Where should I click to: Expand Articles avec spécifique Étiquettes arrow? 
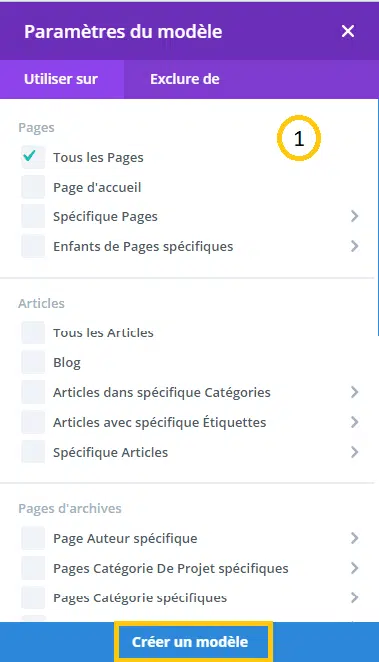tap(355, 422)
